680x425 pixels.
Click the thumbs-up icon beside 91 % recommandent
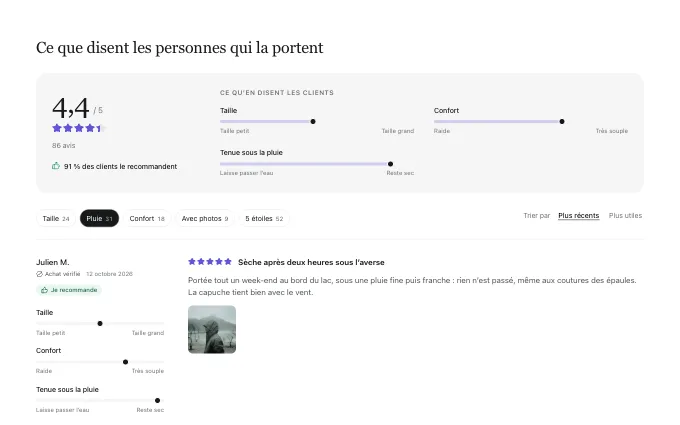point(56,166)
